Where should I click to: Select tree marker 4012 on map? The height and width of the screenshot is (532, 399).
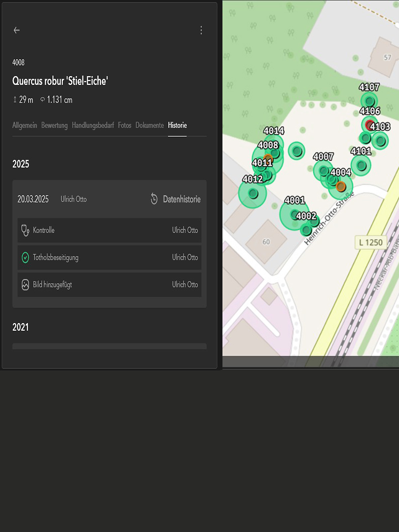[253, 193]
